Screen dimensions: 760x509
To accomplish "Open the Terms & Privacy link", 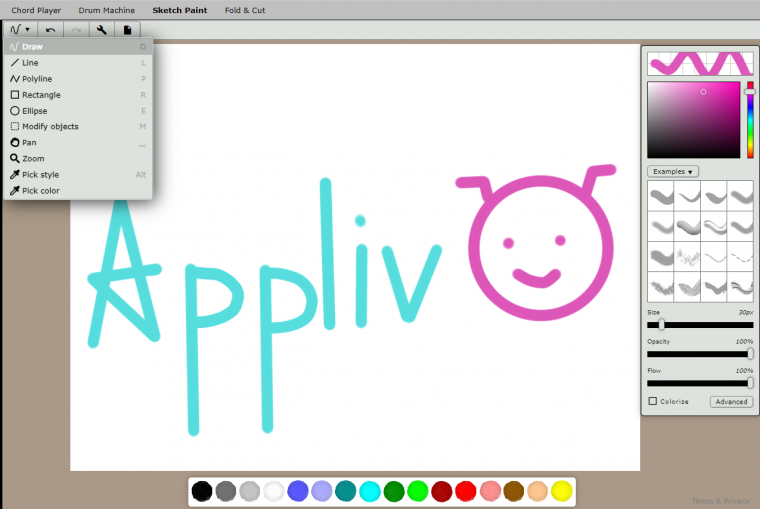I will tap(720, 501).
